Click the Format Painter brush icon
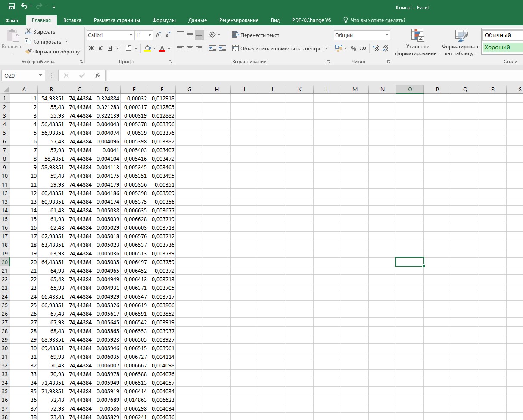Image resolution: width=523 pixels, height=420 pixels. point(28,51)
